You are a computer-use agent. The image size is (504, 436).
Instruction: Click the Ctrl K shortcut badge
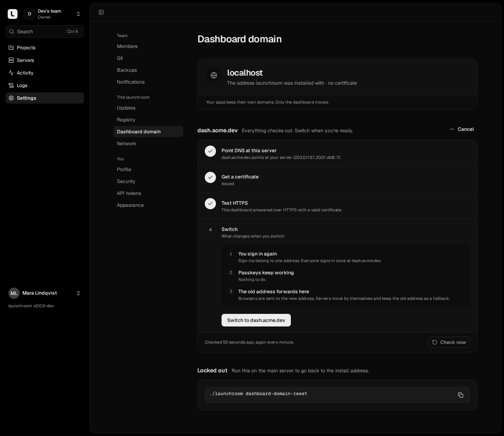click(73, 31)
